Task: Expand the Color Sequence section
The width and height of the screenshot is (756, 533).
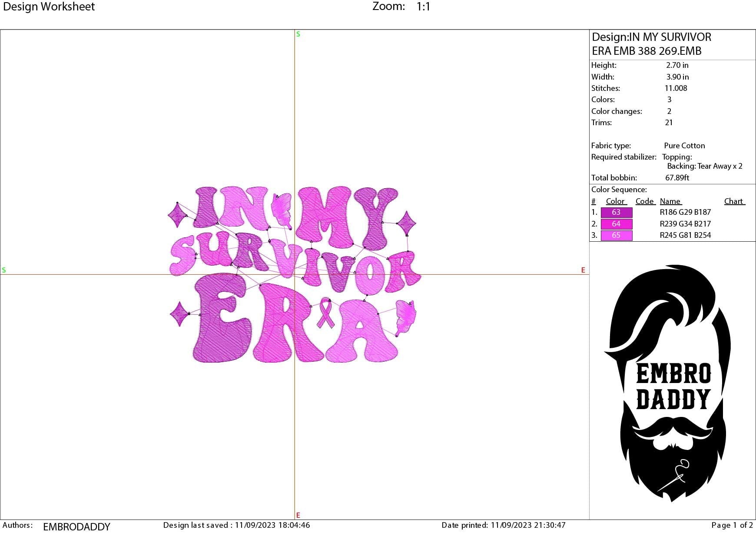Action: point(618,190)
